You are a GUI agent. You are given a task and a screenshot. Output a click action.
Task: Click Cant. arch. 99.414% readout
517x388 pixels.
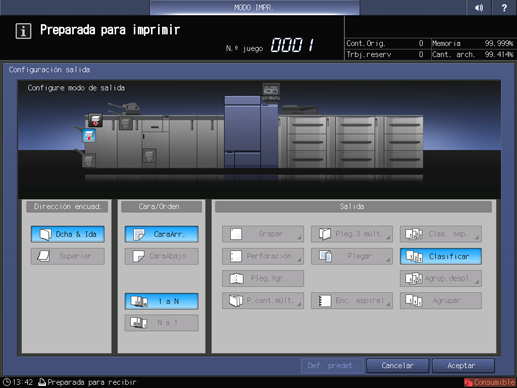473,54
